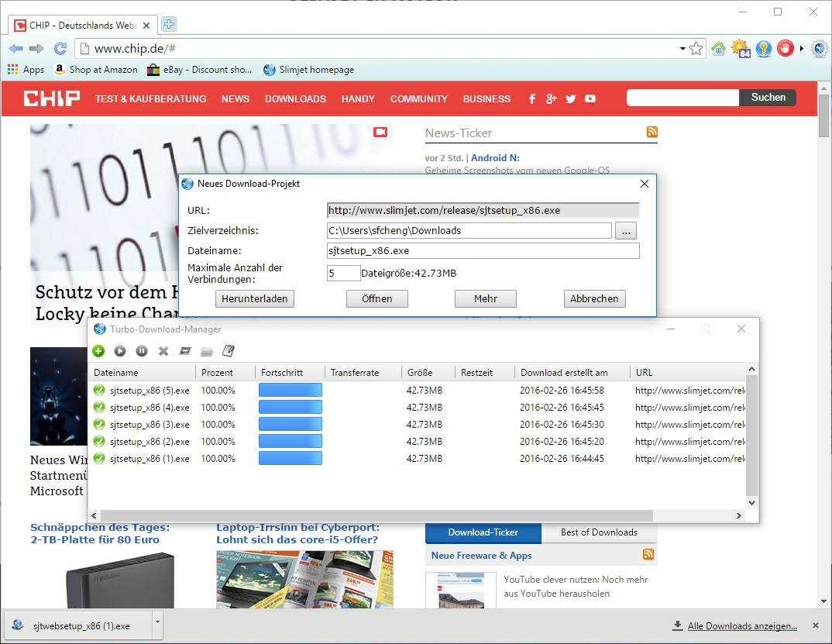Image resolution: width=832 pixels, height=644 pixels.
Task: Click the Mehr button
Action: [x=486, y=299]
